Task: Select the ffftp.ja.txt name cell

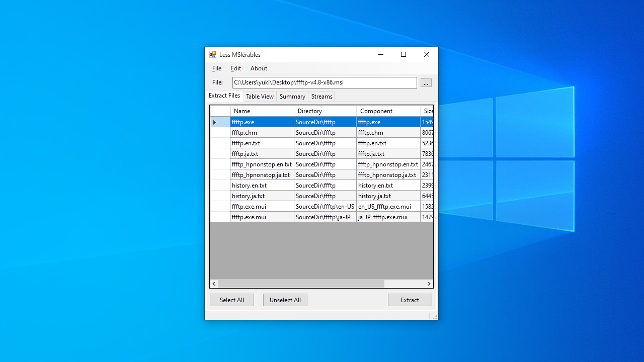Action: pyautogui.click(x=262, y=154)
